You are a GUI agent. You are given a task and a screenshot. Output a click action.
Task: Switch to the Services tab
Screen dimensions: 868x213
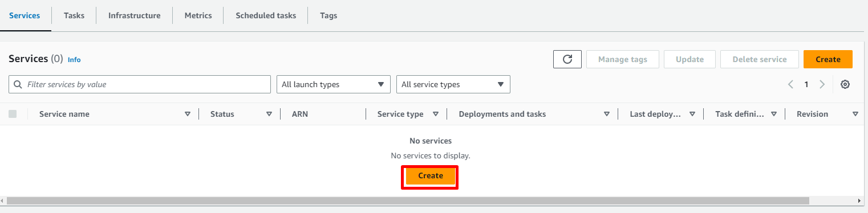(25, 15)
